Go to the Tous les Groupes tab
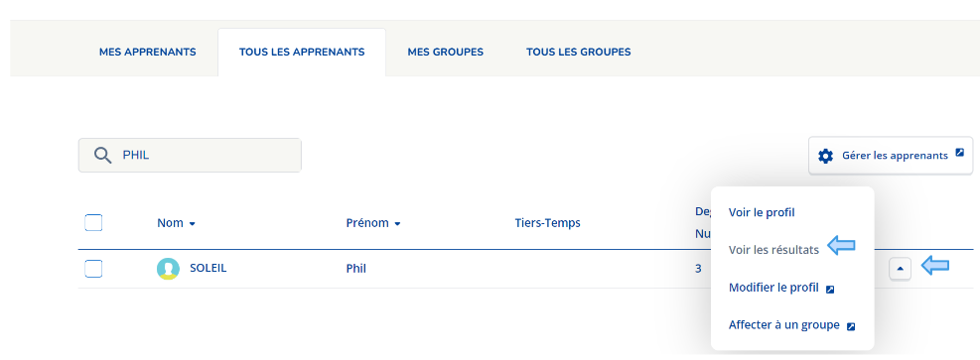This screenshot has height=360, width=980. click(579, 53)
